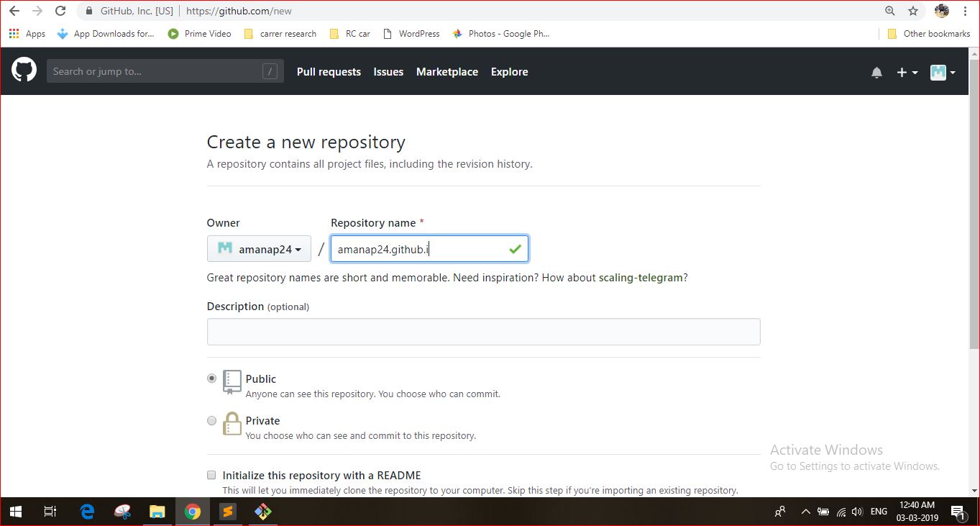Open the zoom magnifier in address bar
The image size is (980, 526).
coord(890,11)
